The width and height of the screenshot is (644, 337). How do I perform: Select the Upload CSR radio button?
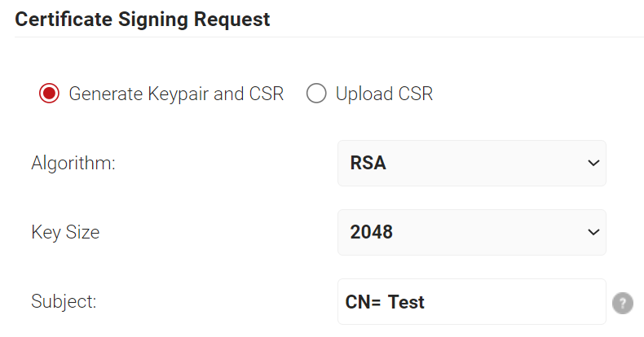(x=316, y=94)
